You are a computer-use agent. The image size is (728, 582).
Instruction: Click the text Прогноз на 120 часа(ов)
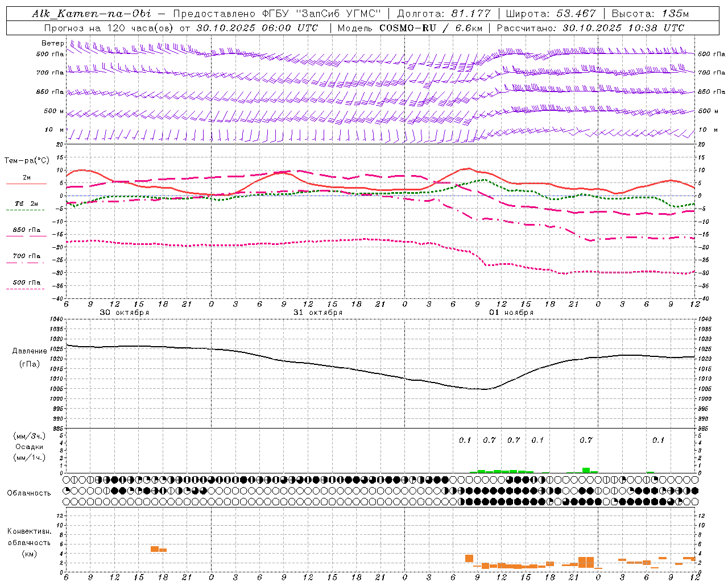click(x=109, y=28)
